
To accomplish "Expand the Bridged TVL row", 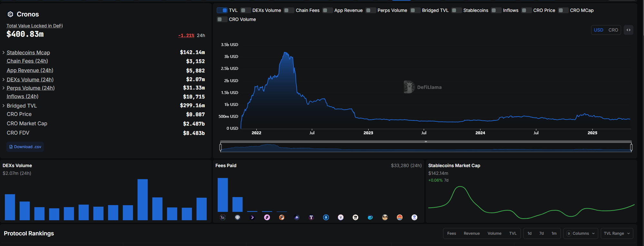I will 4,106.
